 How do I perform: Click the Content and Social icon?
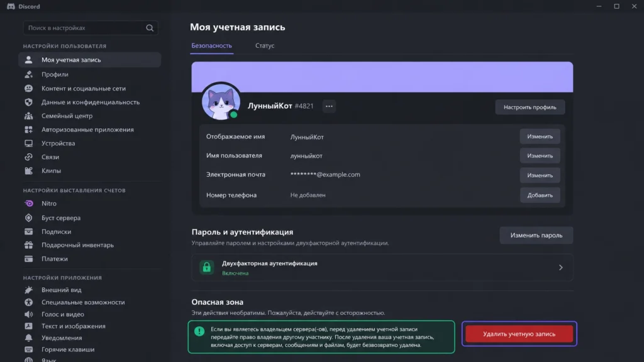[28, 88]
